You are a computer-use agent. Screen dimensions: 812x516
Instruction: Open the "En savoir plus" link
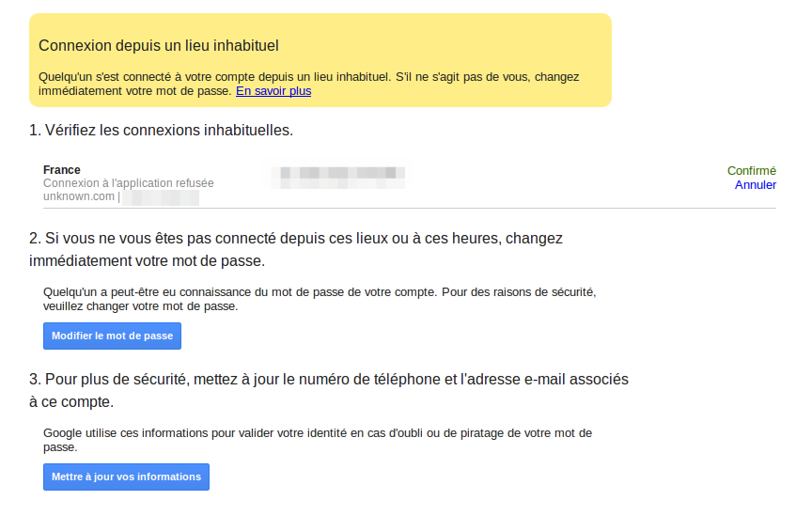(x=273, y=91)
